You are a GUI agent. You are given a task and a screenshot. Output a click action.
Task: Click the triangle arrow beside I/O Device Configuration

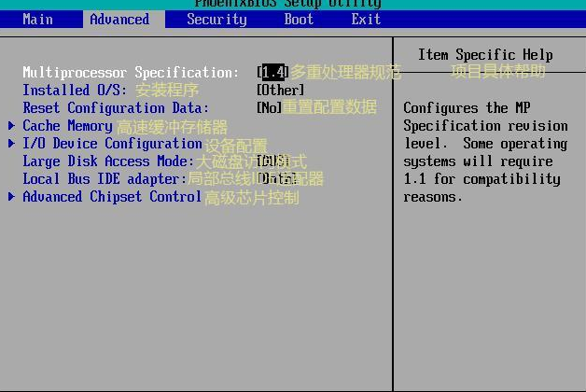[11, 144]
